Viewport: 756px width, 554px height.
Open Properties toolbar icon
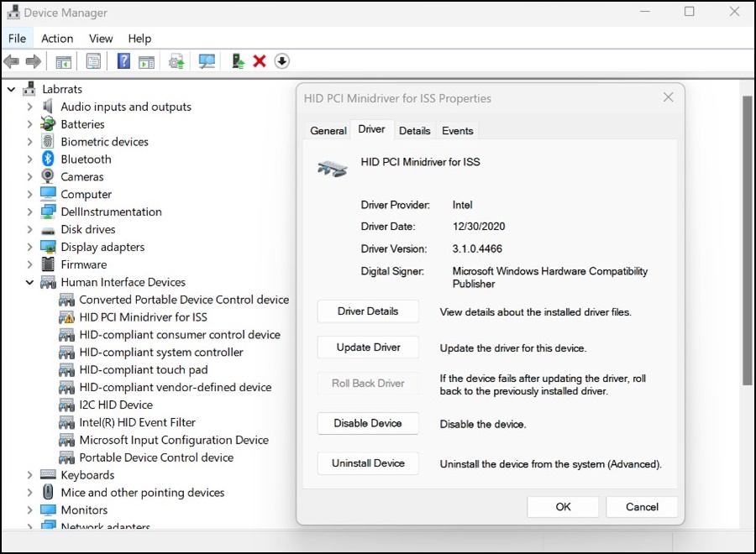coord(93,61)
